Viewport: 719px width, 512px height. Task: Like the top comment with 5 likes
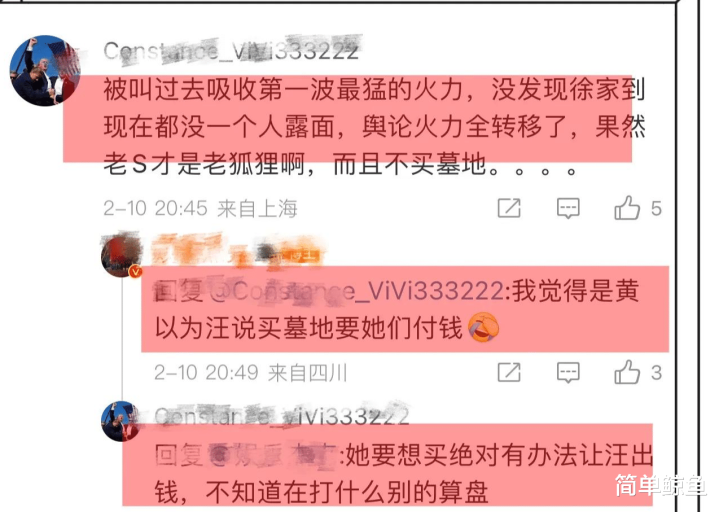tap(627, 208)
